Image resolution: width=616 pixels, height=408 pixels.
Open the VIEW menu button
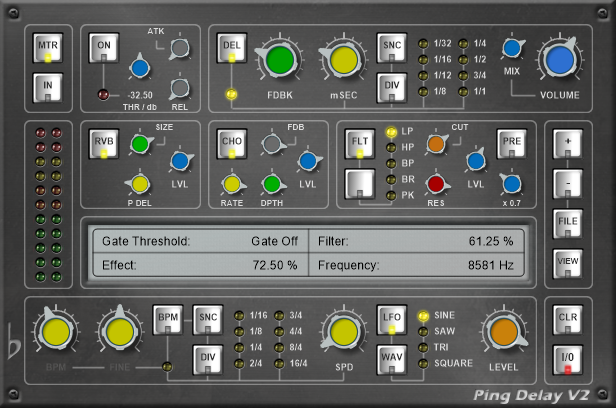coord(568,261)
